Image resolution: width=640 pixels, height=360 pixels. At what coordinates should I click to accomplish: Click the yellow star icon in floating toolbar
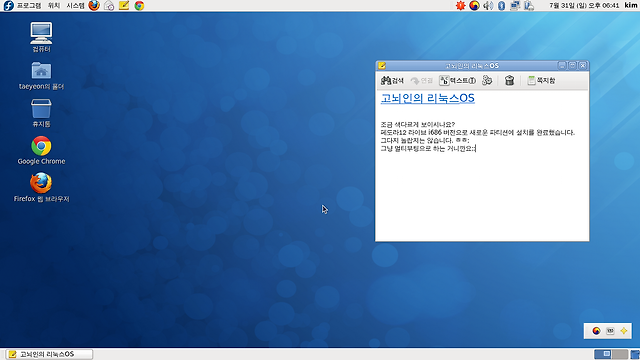click(624, 331)
